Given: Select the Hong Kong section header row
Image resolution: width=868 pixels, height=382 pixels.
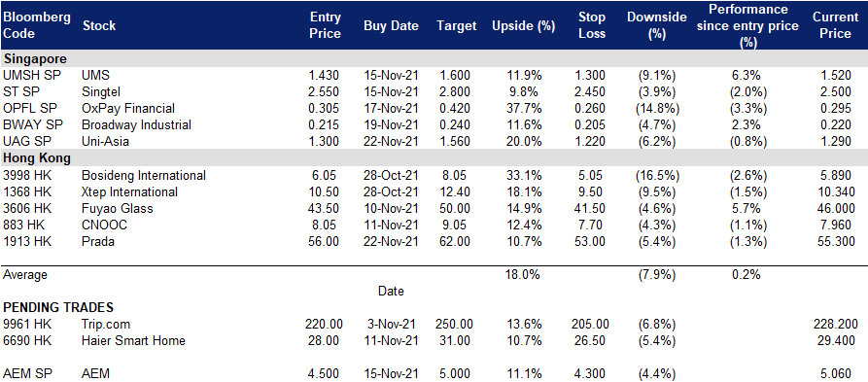Looking at the screenshot, I should 434,157.
